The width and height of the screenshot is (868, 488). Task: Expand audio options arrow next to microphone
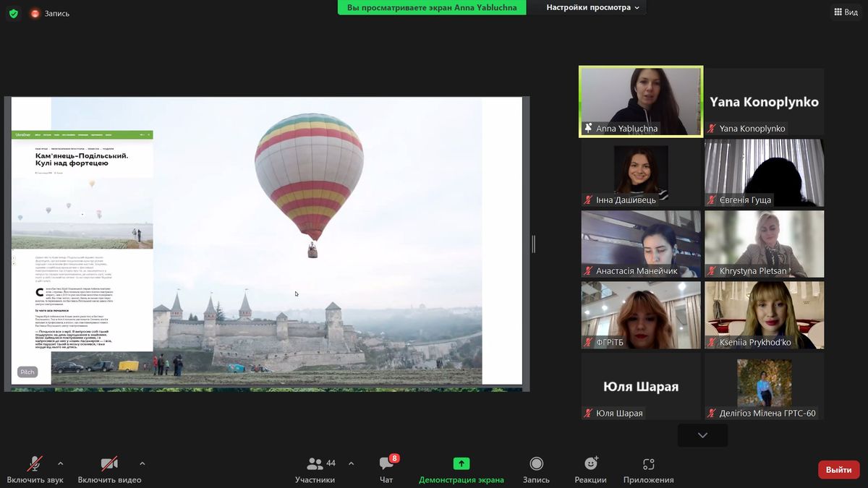(60, 463)
